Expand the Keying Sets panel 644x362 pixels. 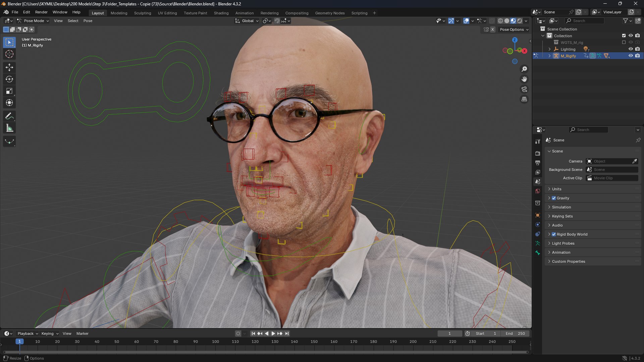coord(593,216)
